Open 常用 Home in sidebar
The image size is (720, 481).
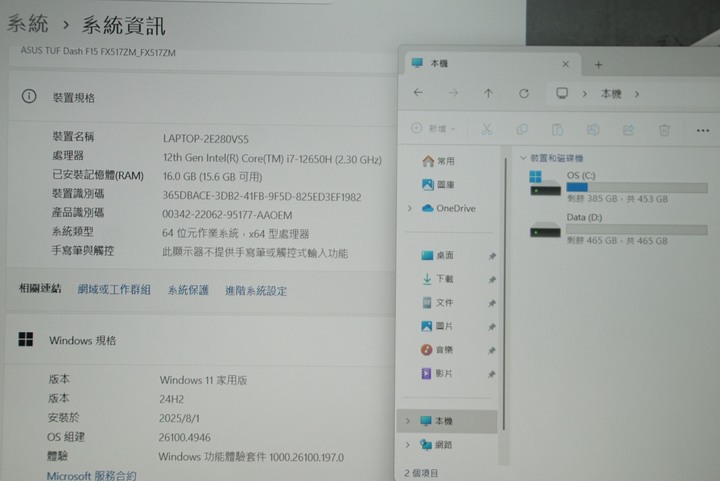pyautogui.click(x=439, y=161)
